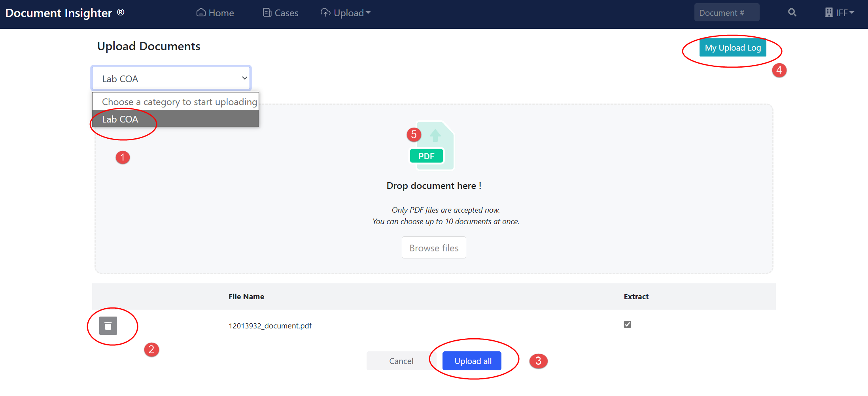Click the Upload cloud icon
Screen dimensions: 868x396
[325, 13]
